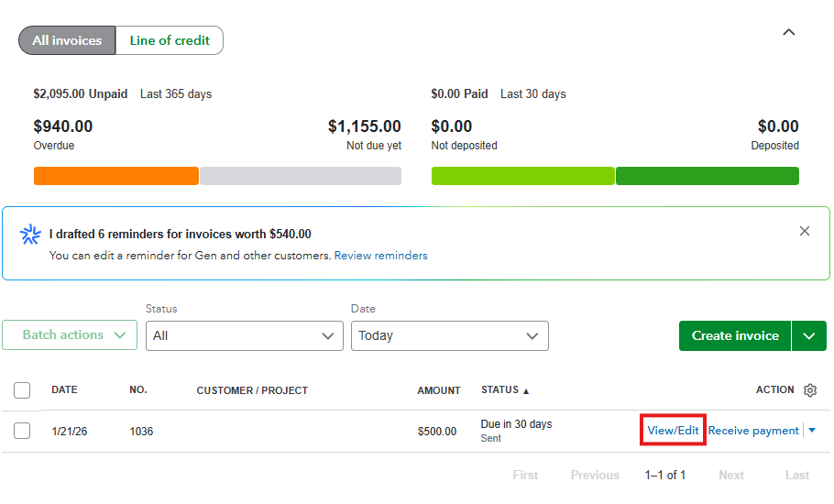Open the Status filter dropdown
This screenshot has height=504, width=834.
click(x=245, y=335)
